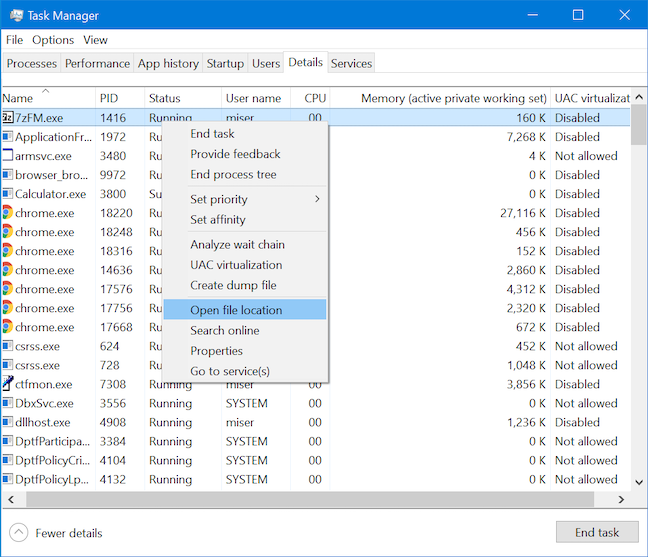Click the 7zFM.exe process icon
648x557 pixels.
coord(8,118)
